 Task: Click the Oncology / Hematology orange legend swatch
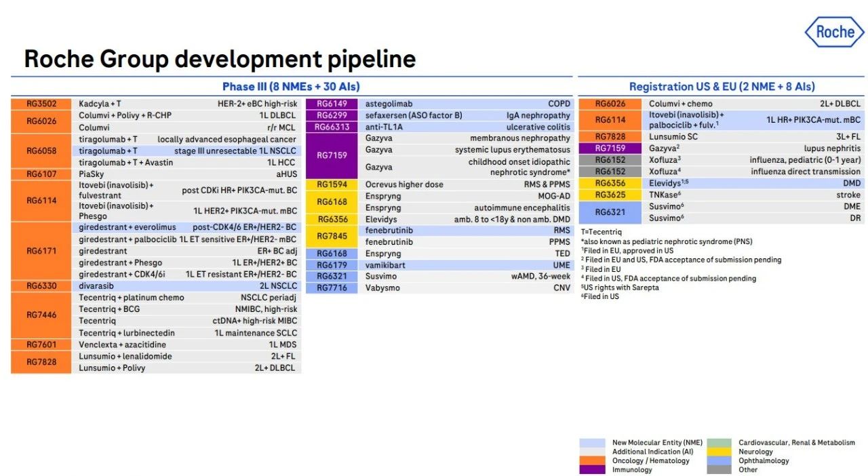(x=592, y=461)
